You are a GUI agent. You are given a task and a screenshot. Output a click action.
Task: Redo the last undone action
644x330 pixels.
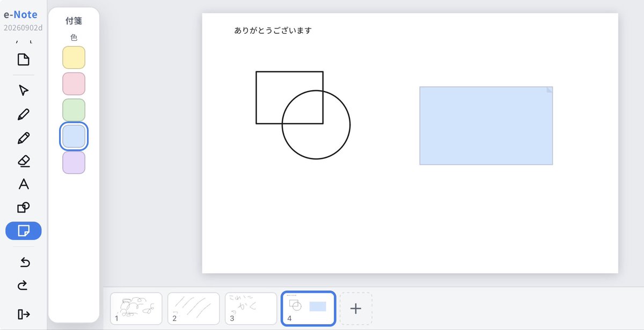tap(23, 285)
